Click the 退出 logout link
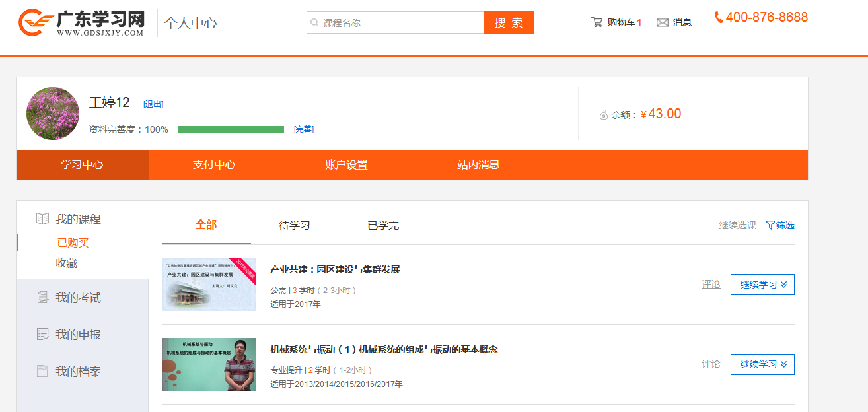Screen dimensions: 868x412 [x=153, y=104]
